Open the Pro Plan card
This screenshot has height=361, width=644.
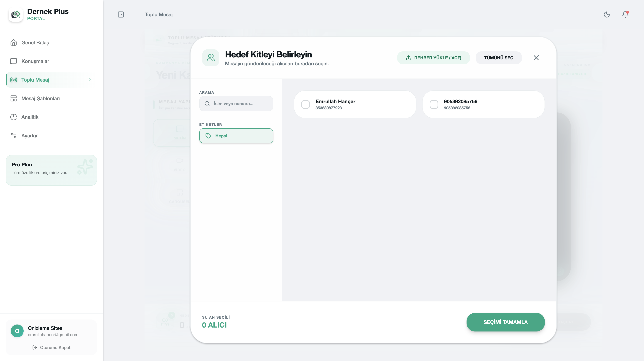51,170
